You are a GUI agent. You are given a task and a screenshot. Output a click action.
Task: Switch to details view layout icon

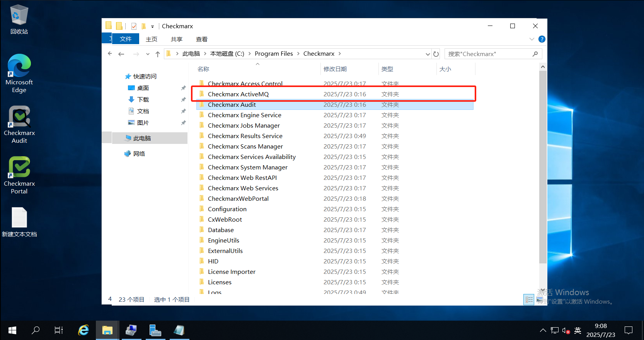pos(529,300)
